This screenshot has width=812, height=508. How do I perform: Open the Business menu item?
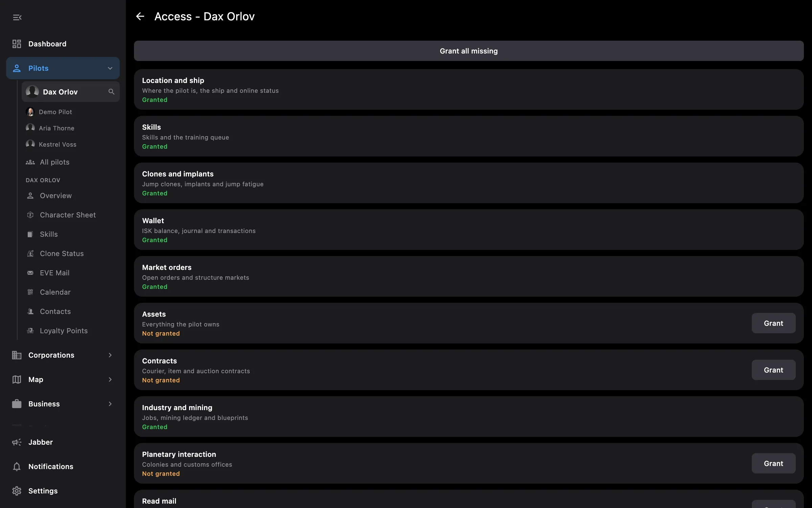[x=63, y=404]
